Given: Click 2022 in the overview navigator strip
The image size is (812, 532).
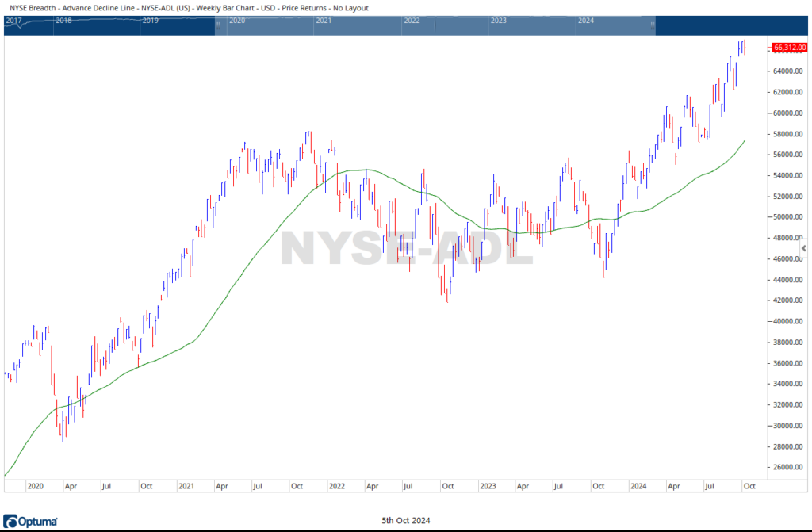Looking at the screenshot, I should (411, 20).
